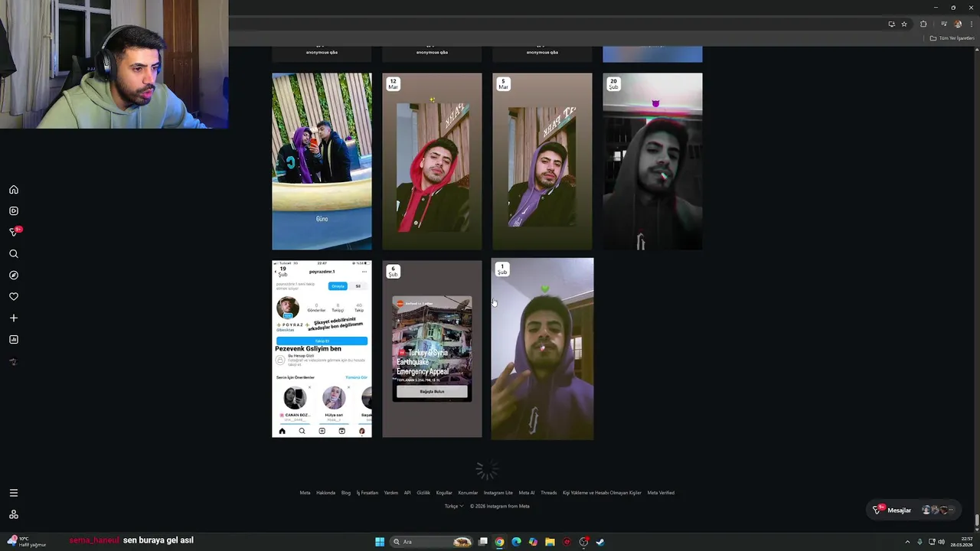
Task: Click the Yardım footer link
Action: click(x=391, y=493)
